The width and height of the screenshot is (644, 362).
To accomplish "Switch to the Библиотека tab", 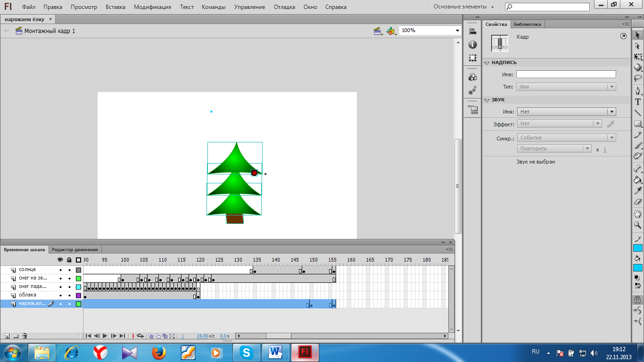I will click(528, 24).
